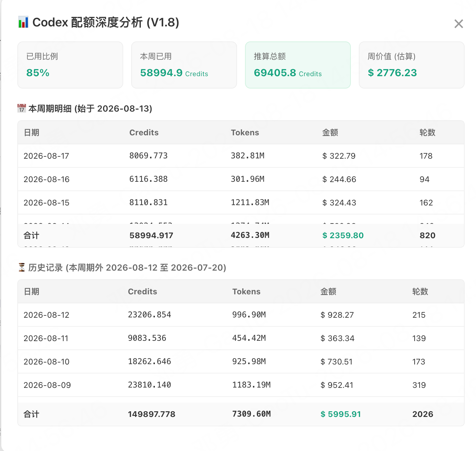Click Tokens column header in history table
Viewport: 476px width, 451px height.
coord(246,292)
